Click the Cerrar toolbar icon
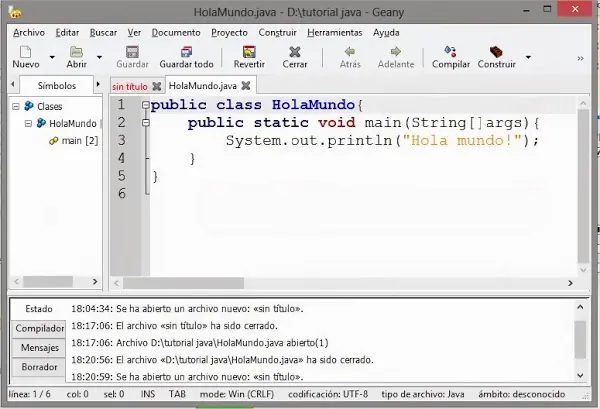This screenshot has height=409, width=600. [295, 52]
